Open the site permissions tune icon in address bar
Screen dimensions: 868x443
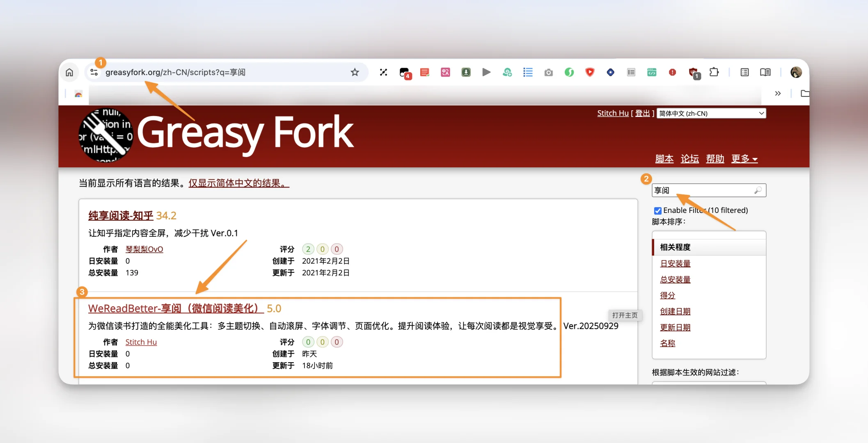click(94, 72)
